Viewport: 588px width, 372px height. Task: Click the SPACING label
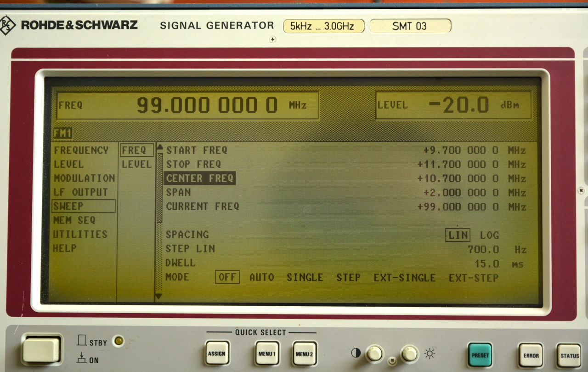tap(187, 235)
